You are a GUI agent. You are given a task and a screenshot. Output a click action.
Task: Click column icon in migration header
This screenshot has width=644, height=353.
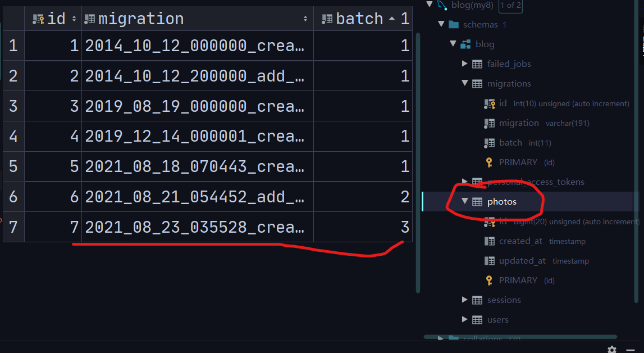[89, 19]
